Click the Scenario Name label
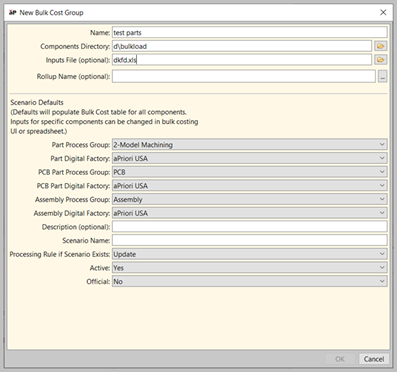The width and height of the screenshot is (397, 372). (x=86, y=241)
